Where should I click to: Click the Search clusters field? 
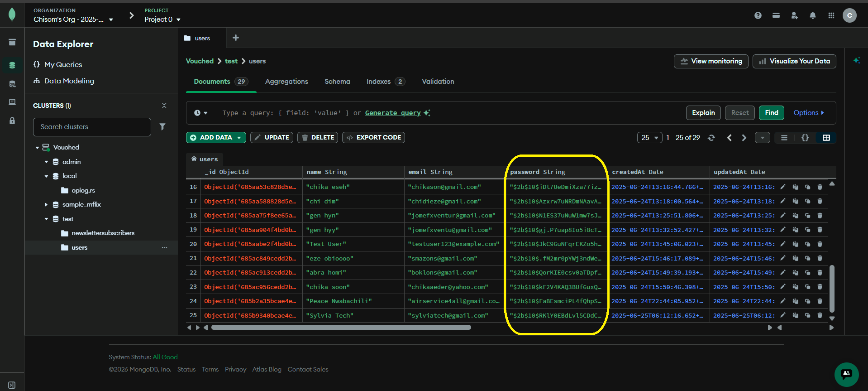pos(92,127)
